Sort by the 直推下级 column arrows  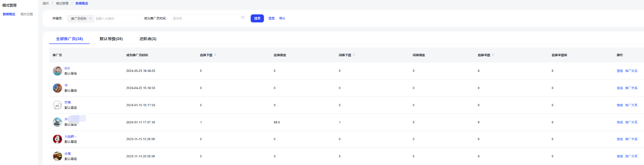point(215,55)
